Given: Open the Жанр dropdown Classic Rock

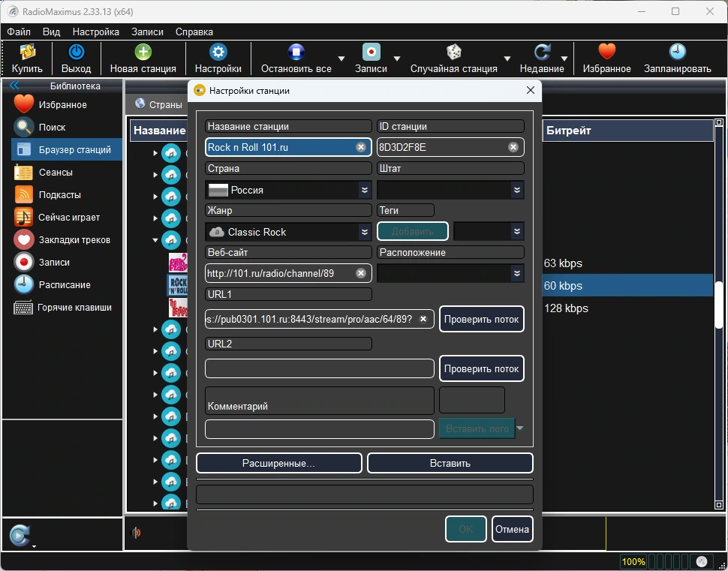Looking at the screenshot, I should [x=288, y=232].
